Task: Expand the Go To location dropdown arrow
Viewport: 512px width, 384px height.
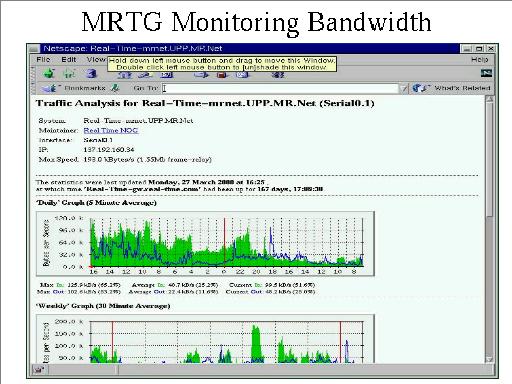Action: 404,88
